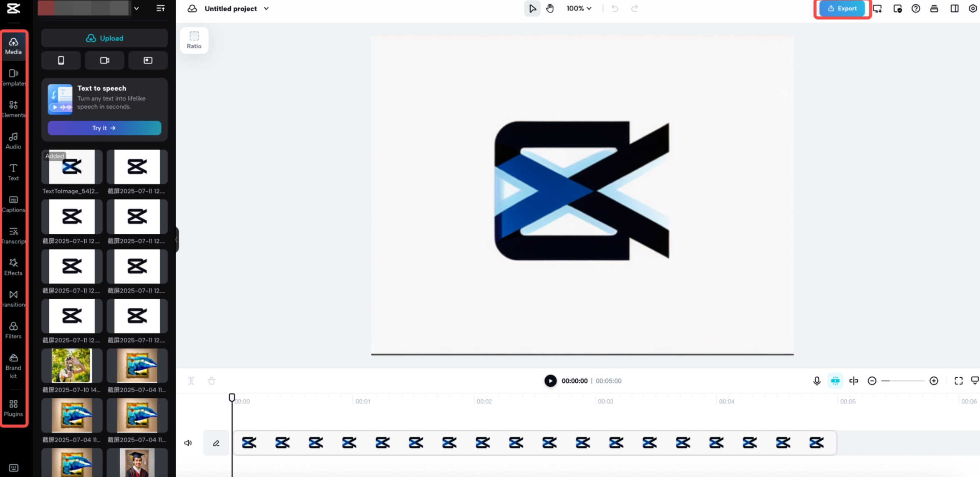Expand the 100% zoom dropdown
This screenshot has height=477, width=980.
579,8
